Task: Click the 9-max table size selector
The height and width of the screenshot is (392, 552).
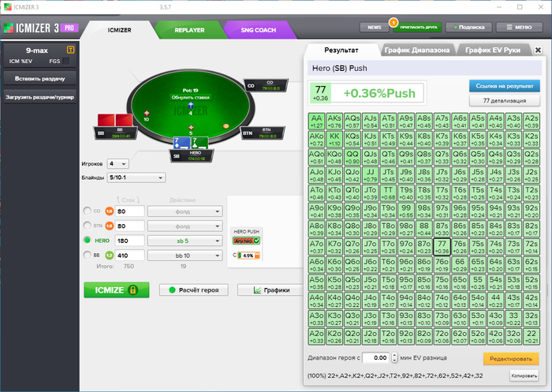Action: point(37,50)
